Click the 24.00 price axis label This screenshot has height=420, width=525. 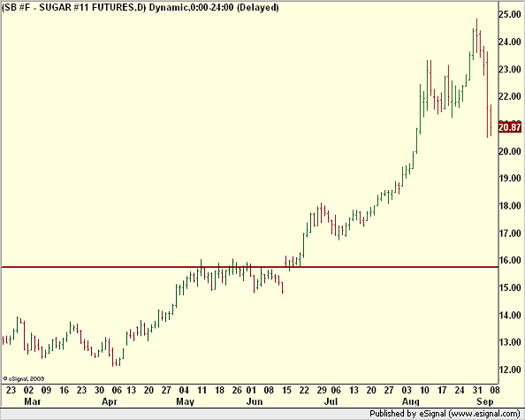[x=510, y=42]
